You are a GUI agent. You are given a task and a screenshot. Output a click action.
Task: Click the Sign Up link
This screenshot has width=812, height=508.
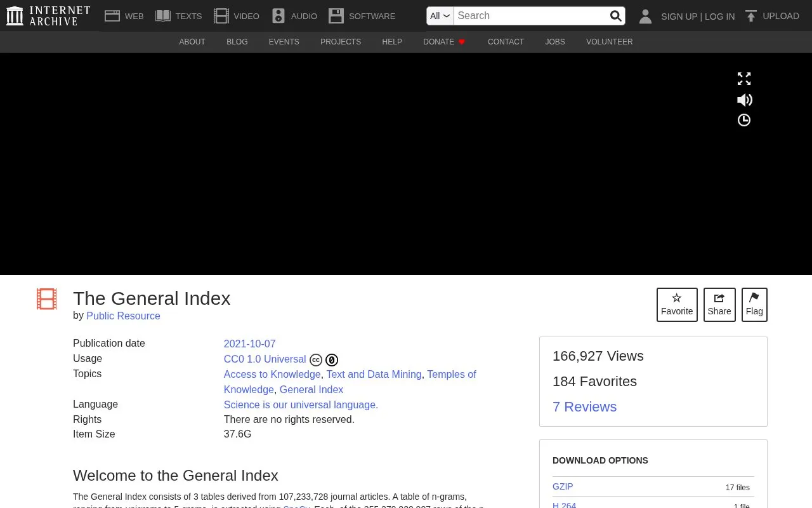[x=679, y=17]
